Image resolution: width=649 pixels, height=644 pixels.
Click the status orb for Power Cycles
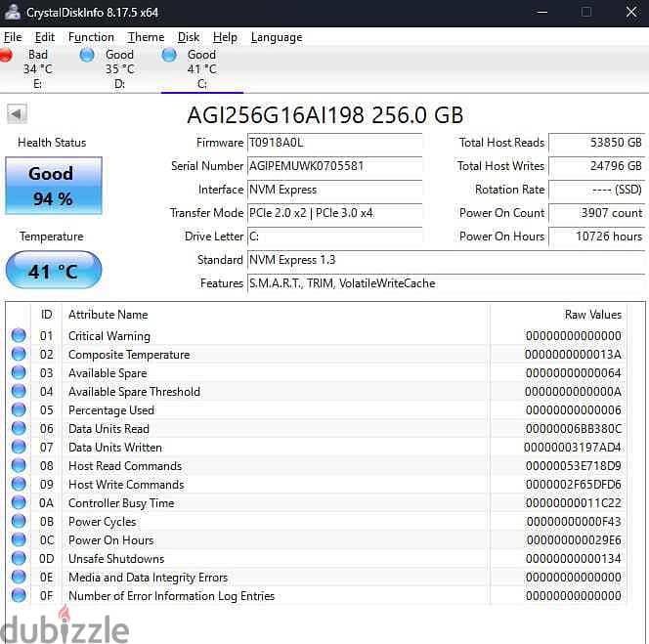pos(19,521)
